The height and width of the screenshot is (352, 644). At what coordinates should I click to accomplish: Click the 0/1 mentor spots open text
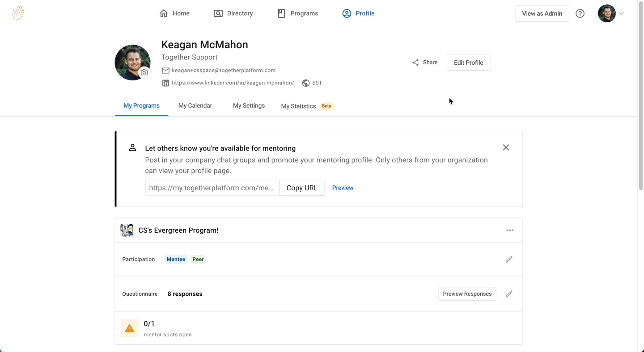click(x=168, y=328)
